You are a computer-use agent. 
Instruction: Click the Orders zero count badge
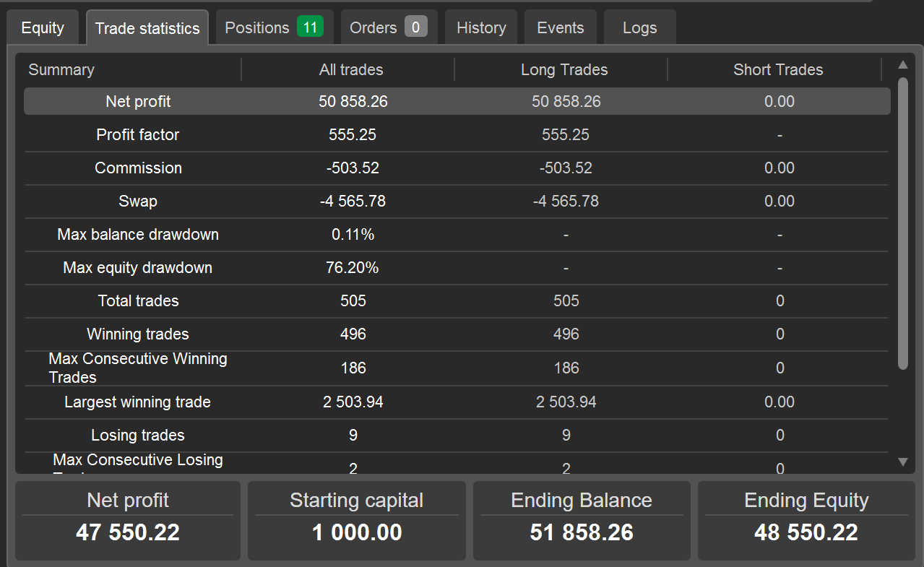click(x=415, y=27)
